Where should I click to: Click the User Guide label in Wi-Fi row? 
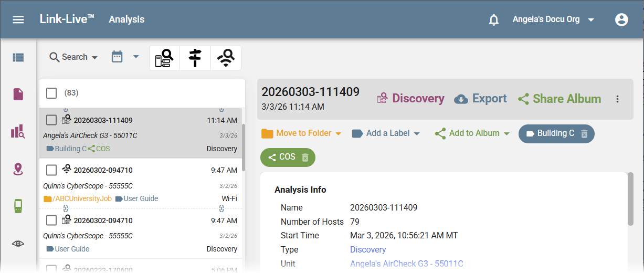pos(136,198)
